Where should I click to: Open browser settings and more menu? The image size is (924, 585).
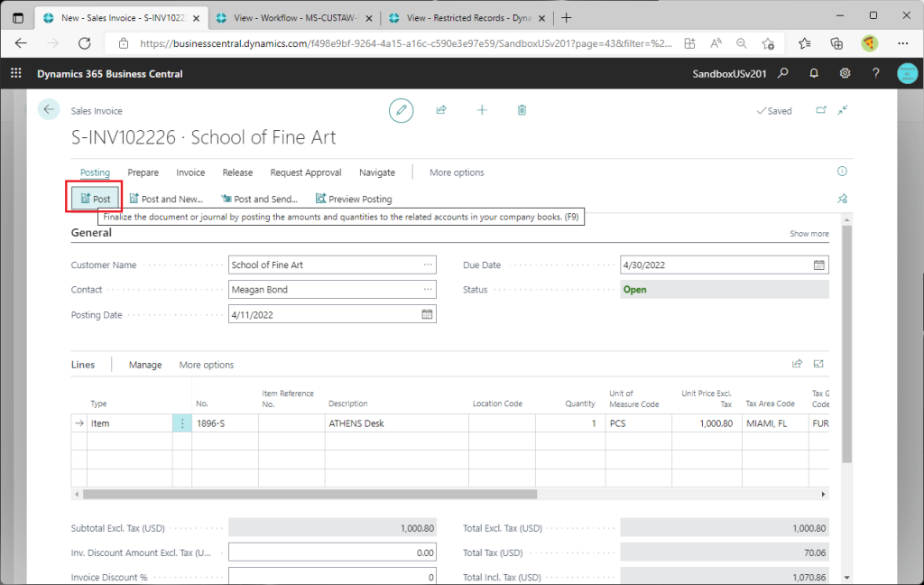coord(902,43)
